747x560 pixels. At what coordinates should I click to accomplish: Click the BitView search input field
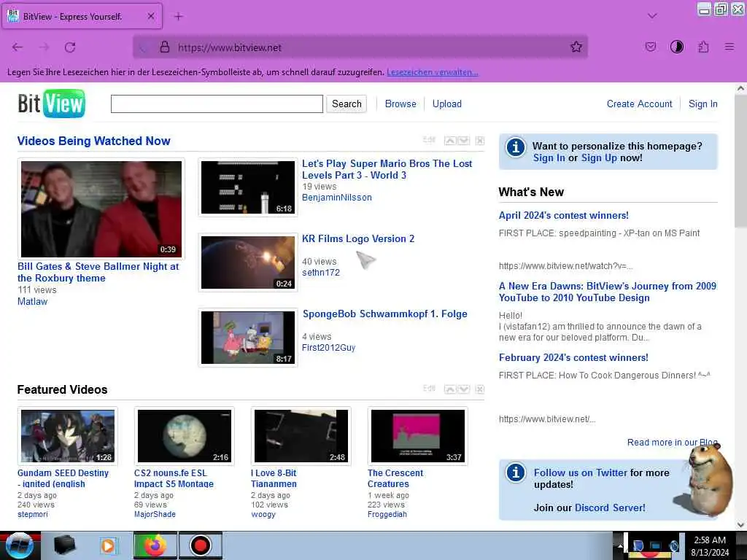pyautogui.click(x=217, y=104)
